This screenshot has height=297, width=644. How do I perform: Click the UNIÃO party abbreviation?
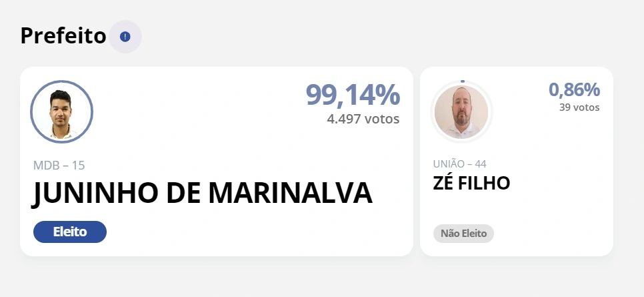[449, 164]
